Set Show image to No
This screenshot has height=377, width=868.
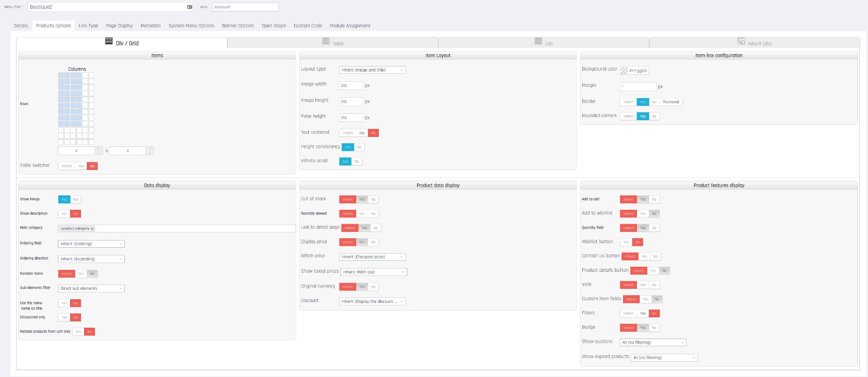(x=75, y=199)
